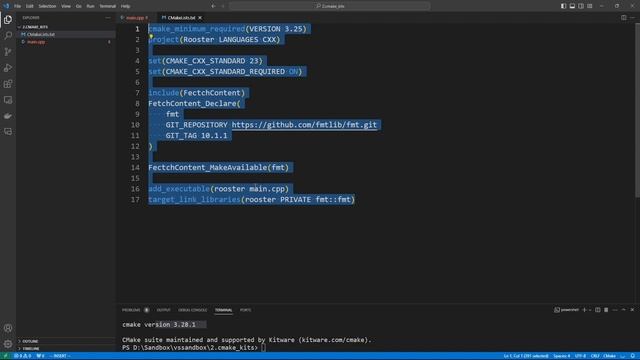This screenshot has width=640, height=360.
Task: Toggle the secondary side bar layout icon
Action: tap(581, 6)
